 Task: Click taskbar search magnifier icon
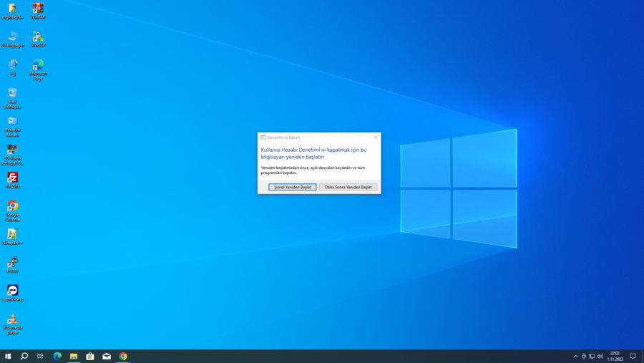(24, 356)
